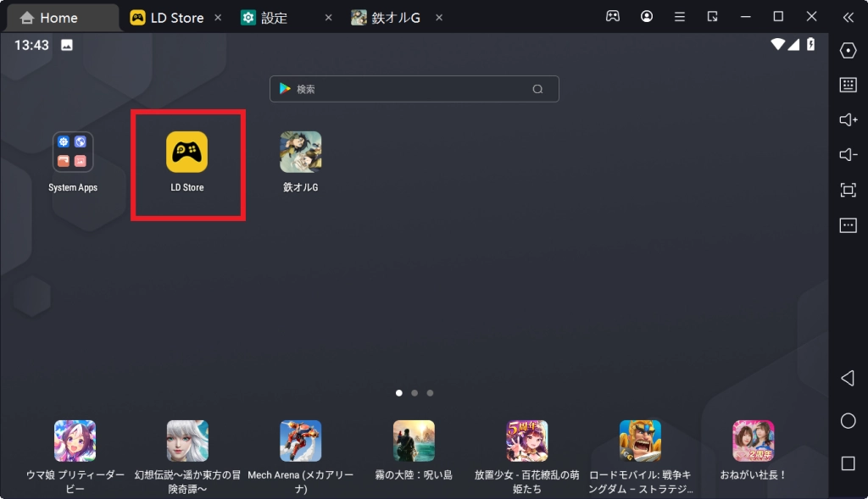Go to the third home page dot

430,393
